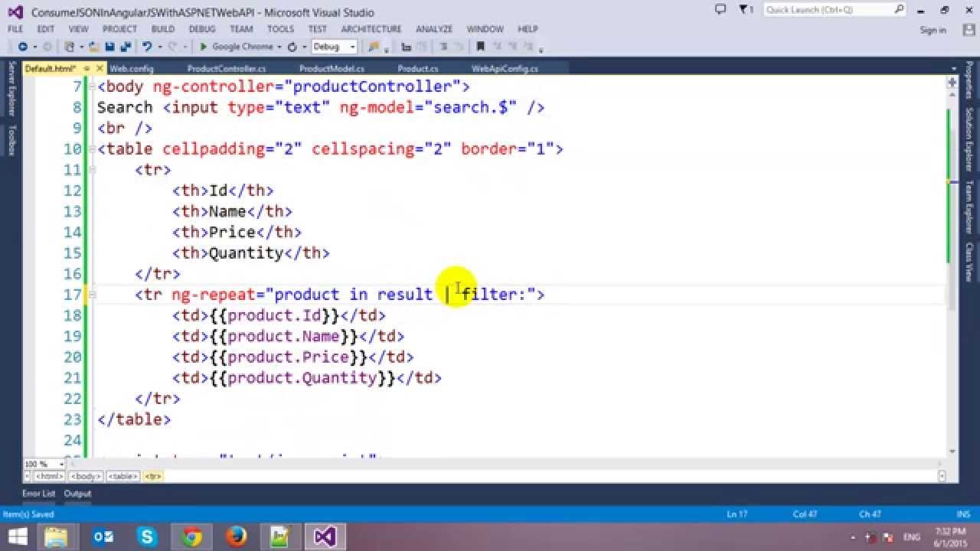The height and width of the screenshot is (551, 980).
Task: Click the Find in Files toolbar icon
Action: pos(374,47)
